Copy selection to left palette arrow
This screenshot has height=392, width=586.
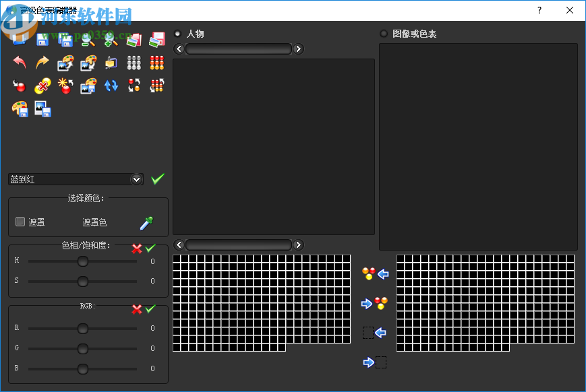(374, 332)
